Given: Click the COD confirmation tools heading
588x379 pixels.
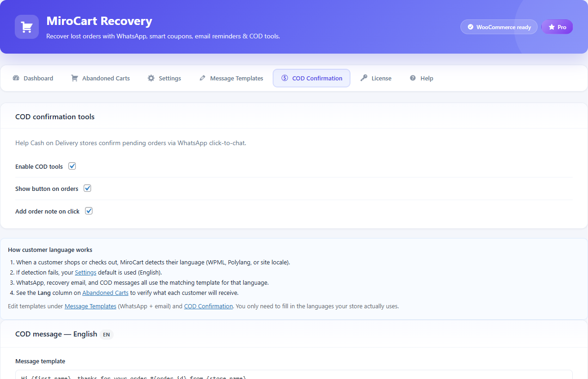Looking at the screenshot, I should 55,116.
